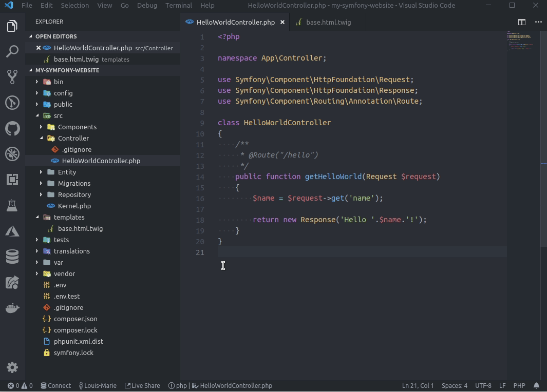This screenshot has height=392, width=547.
Task: Open the Explorer view in activity bar
Action: (x=12, y=26)
